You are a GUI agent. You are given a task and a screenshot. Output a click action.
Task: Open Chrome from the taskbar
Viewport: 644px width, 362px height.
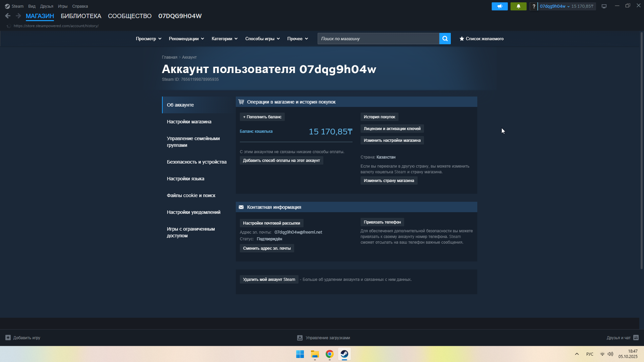coord(329,354)
